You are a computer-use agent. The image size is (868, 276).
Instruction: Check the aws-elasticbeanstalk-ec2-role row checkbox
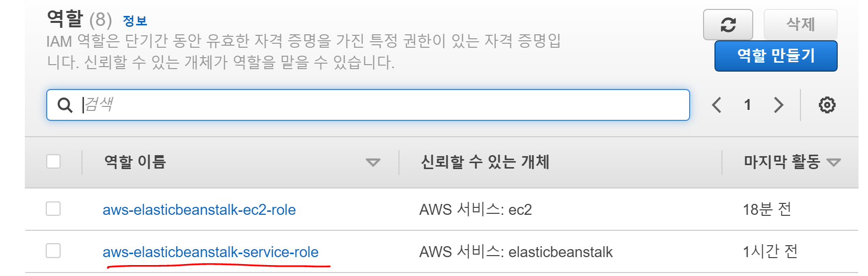point(53,209)
